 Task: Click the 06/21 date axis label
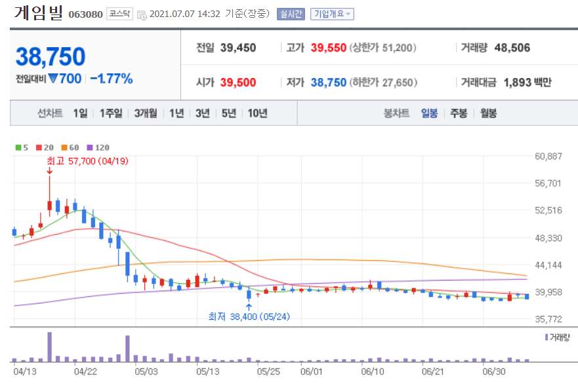tap(433, 372)
